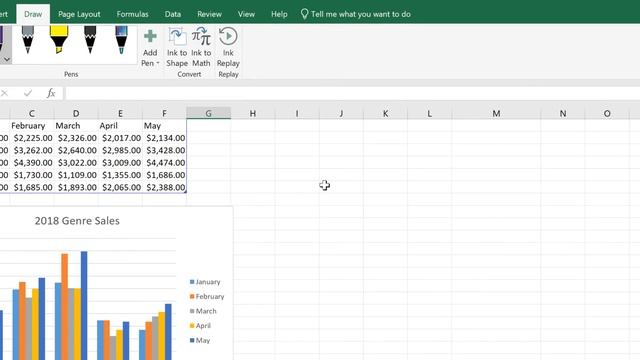Select column C header
640x360 pixels.
tap(31, 113)
